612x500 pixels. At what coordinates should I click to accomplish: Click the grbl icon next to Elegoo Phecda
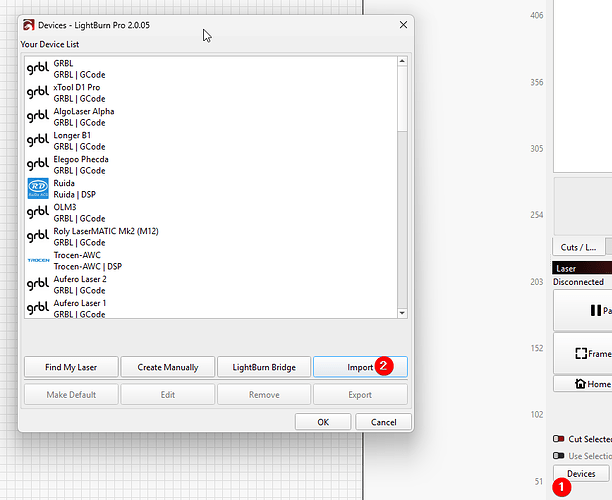pyautogui.click(x=37, y=164)
